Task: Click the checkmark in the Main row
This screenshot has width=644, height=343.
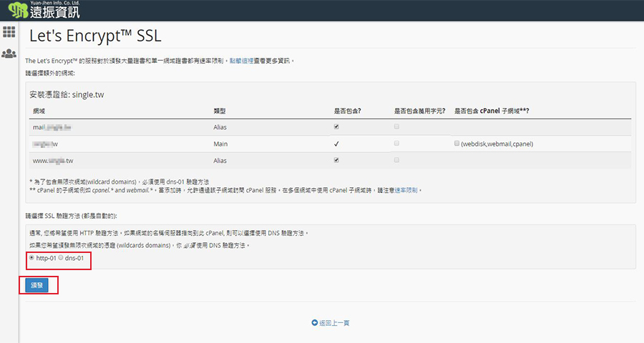Action: (x=336, y=144)
